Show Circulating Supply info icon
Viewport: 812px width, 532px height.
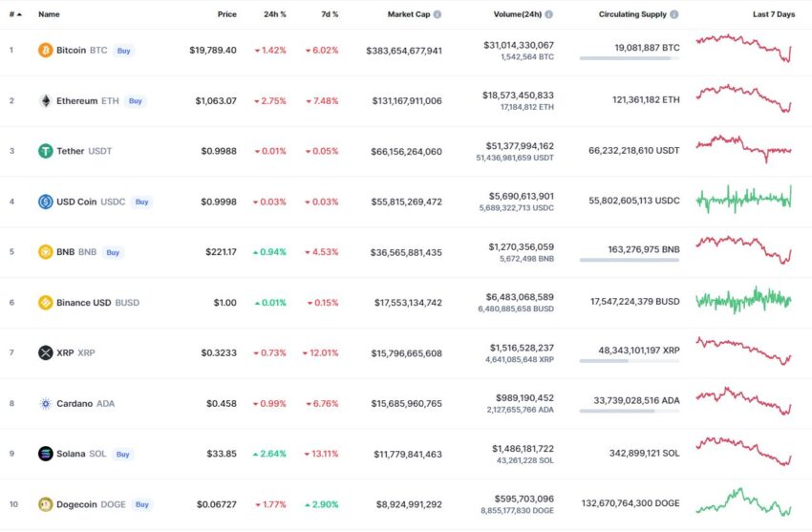pyautogui.click(x=674, y=14)
